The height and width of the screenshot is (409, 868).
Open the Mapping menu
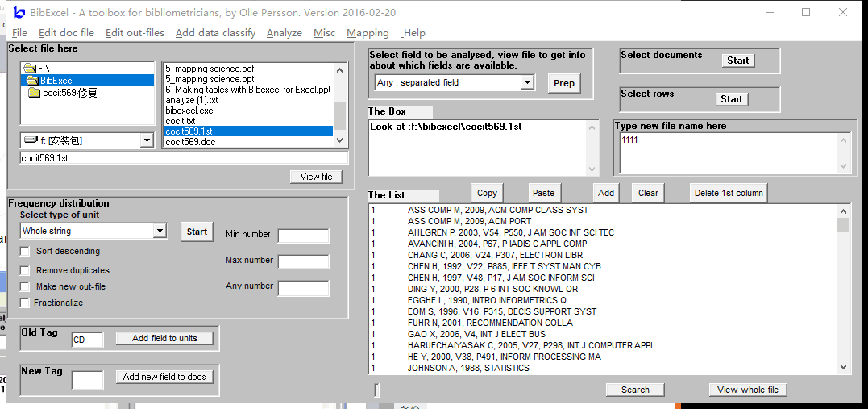click(368, 33)
